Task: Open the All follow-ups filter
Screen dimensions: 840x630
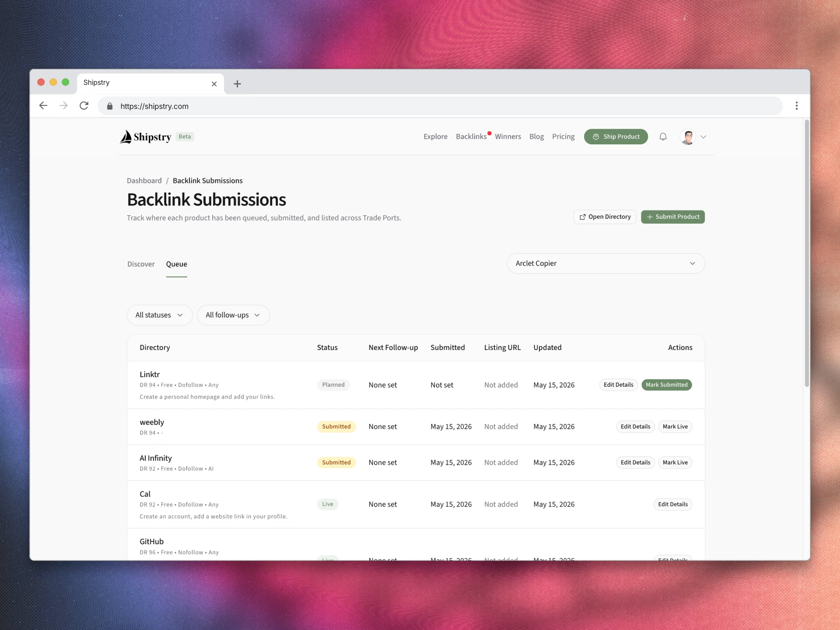Action: pos(233,315)
